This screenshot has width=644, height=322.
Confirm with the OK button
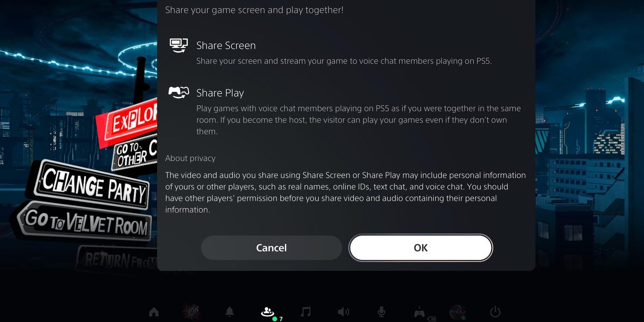pos(420,248)
